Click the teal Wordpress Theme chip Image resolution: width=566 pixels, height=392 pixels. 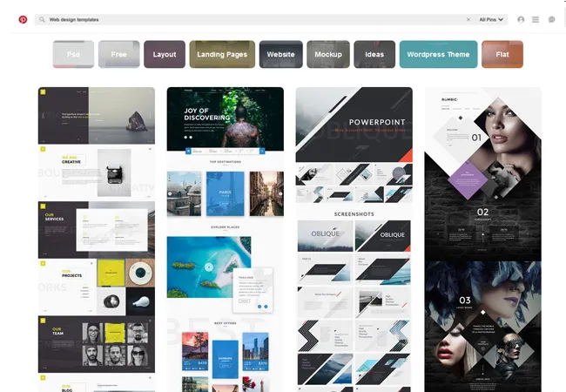438,54
